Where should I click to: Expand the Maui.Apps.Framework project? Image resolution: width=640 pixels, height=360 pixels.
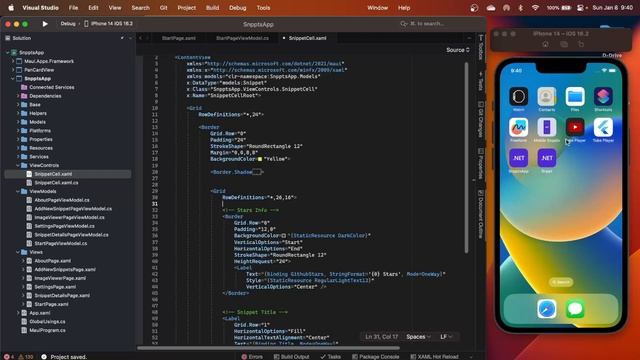coord(13,61)
